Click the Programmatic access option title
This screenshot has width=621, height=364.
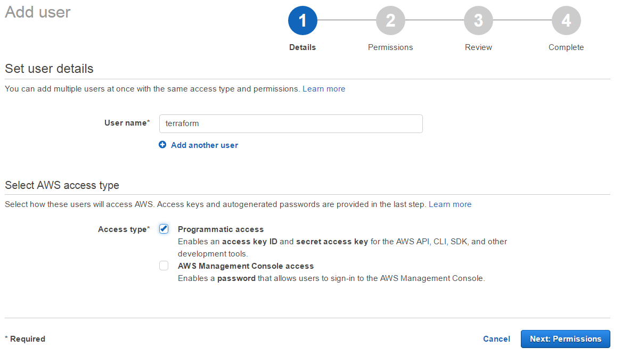[x=220, y=229]
